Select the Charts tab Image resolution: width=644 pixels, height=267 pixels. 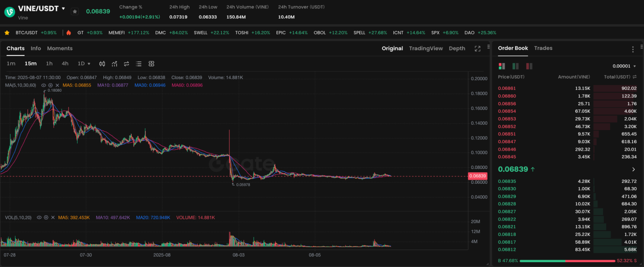[x=15, y=48]
